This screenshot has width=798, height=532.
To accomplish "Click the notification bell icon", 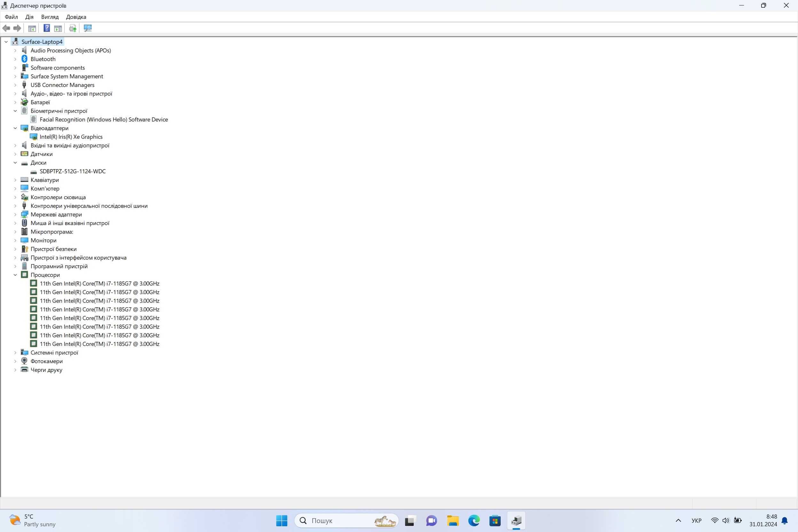I will 785,520.
